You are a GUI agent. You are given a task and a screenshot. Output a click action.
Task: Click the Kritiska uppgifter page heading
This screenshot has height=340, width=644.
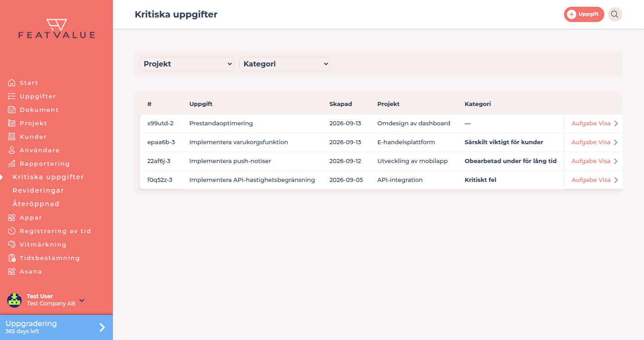pos(176,15)
